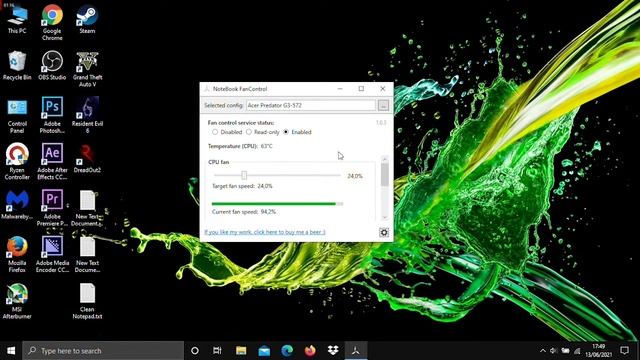Viewport: 640px width, 360px height.
Task: Click the taskbar clock showing 17:49
Action: (x=598, y=351)
